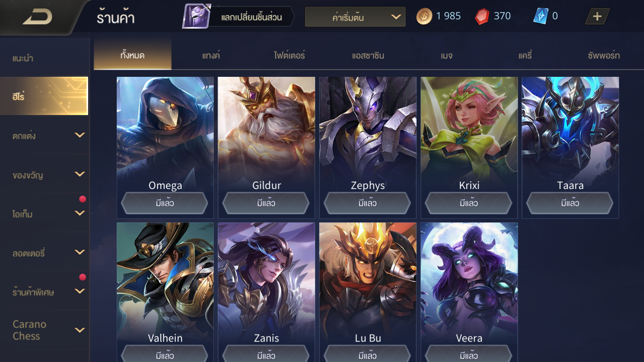
Task: Switch to the แอสซาซิน hero tab
Action: 368,55
